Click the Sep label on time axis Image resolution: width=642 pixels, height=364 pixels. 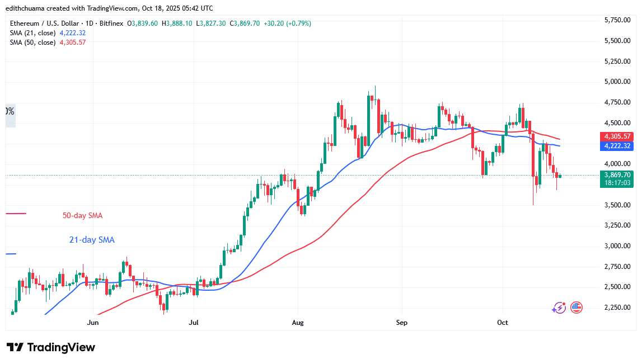(x=401, y=323)
